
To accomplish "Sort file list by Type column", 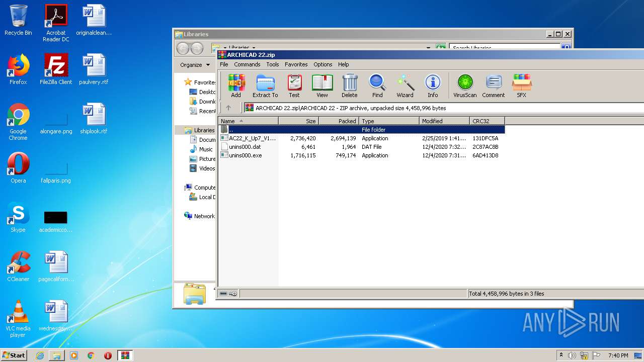I will 389,121.
